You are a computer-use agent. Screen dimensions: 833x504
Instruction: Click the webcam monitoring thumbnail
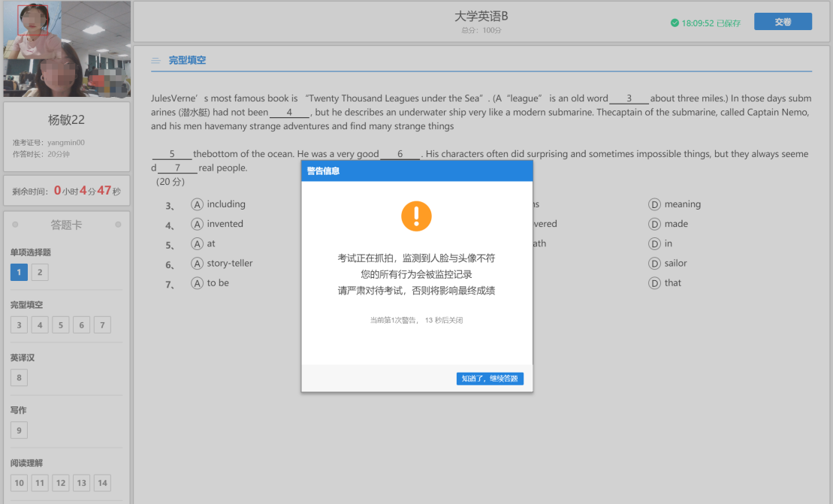click(67, 50)
